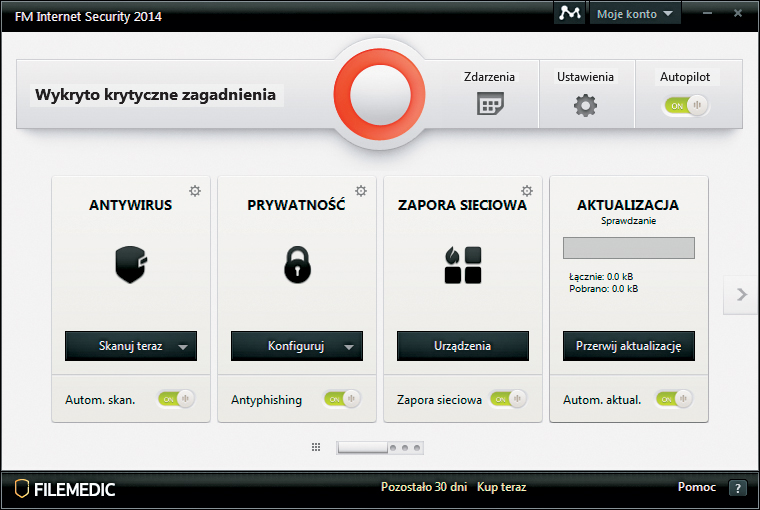Open Zdarzenia events calendar icon
Screen dimensions: 760x510
(490, 104)
